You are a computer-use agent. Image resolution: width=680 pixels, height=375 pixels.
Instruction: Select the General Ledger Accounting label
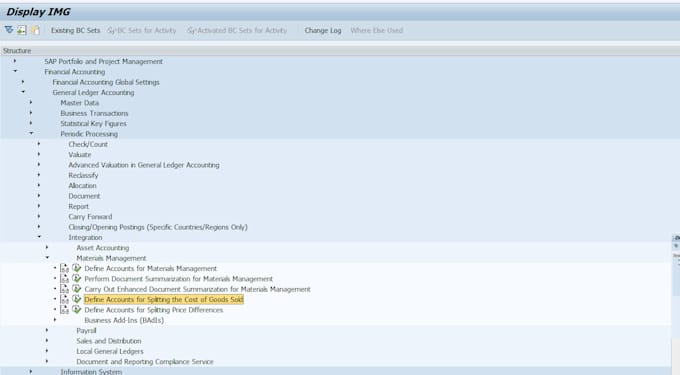[x=93, y=93]
